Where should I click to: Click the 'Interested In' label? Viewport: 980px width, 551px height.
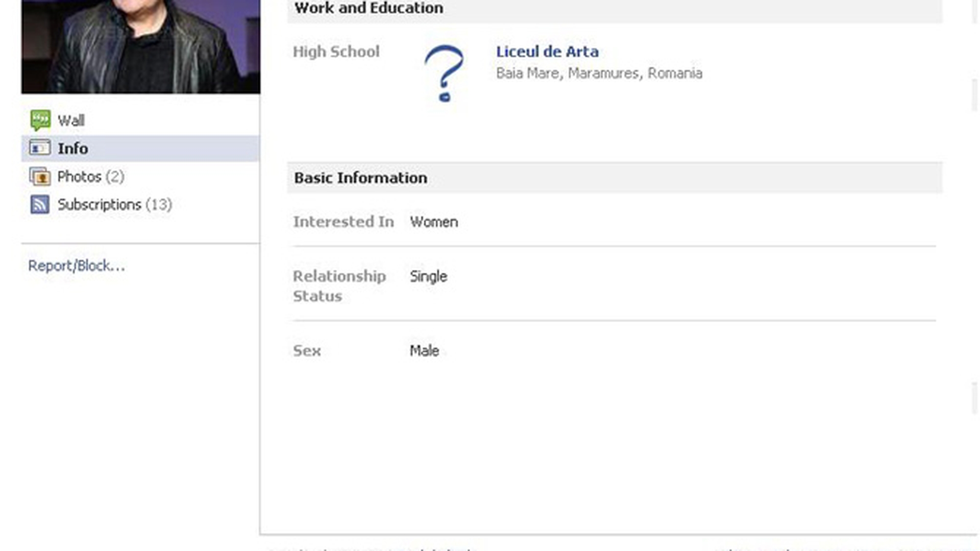[344, 222]
